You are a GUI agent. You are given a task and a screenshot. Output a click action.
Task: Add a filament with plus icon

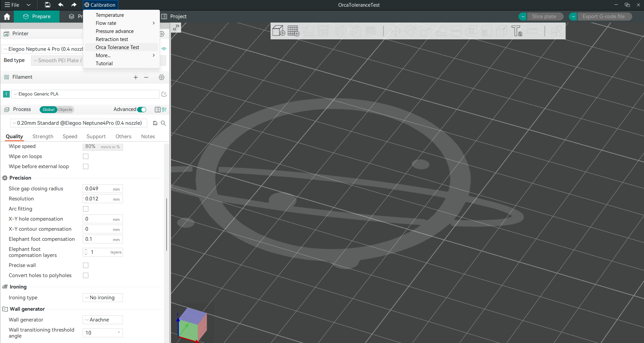point(136,77)
